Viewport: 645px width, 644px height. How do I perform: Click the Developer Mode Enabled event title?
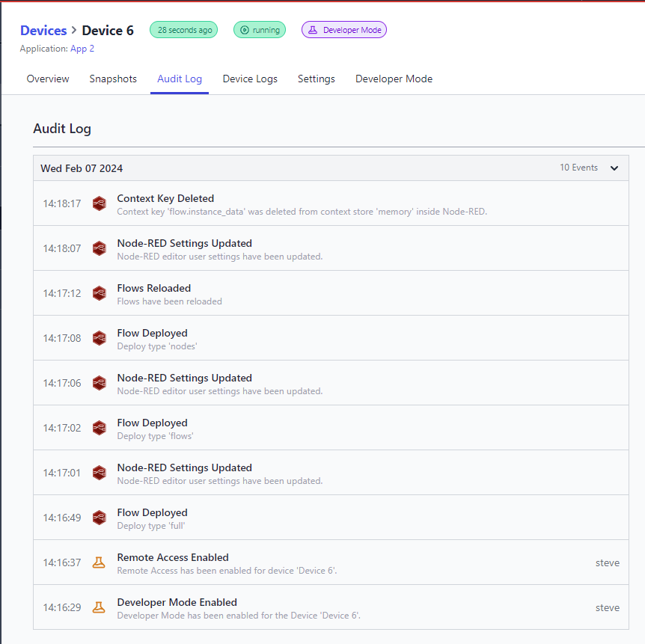click(x=177, y=602)
